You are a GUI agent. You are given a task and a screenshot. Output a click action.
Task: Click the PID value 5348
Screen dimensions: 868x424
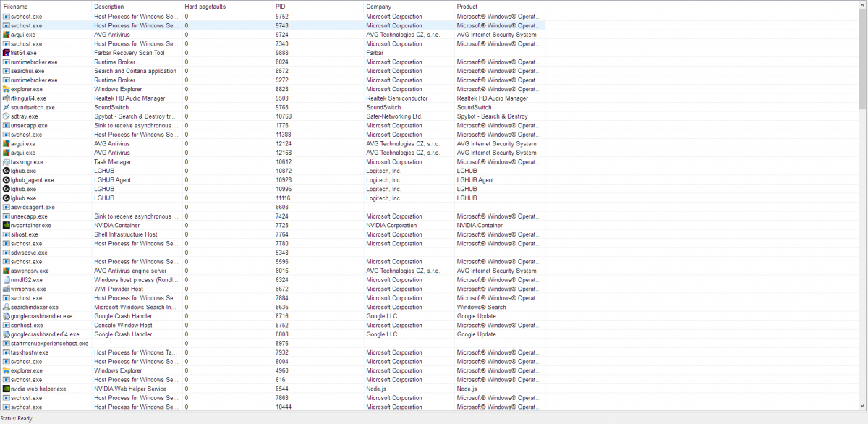click(x=282, y=253)
